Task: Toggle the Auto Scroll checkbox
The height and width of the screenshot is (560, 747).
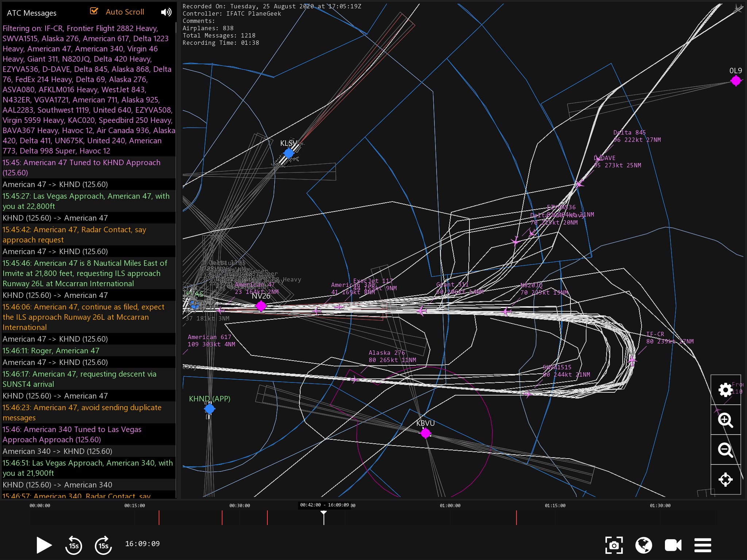Action: pyautogui.click(x=94, y=11)
